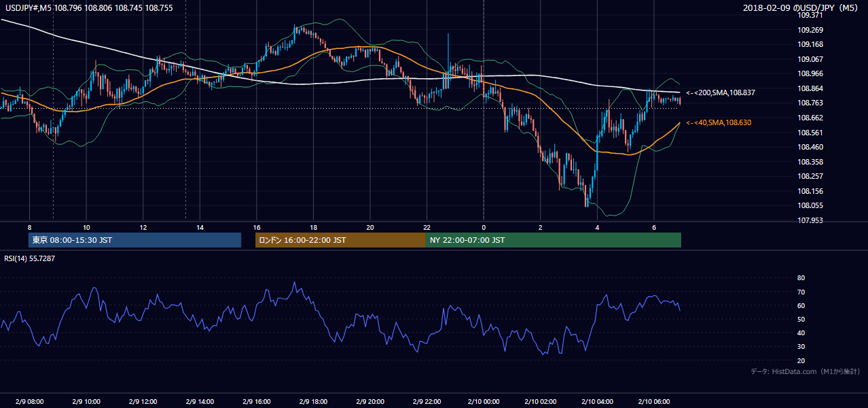Click hour tick 4 under the price chart
The image size is (868, 408).
tap(597, 226)
